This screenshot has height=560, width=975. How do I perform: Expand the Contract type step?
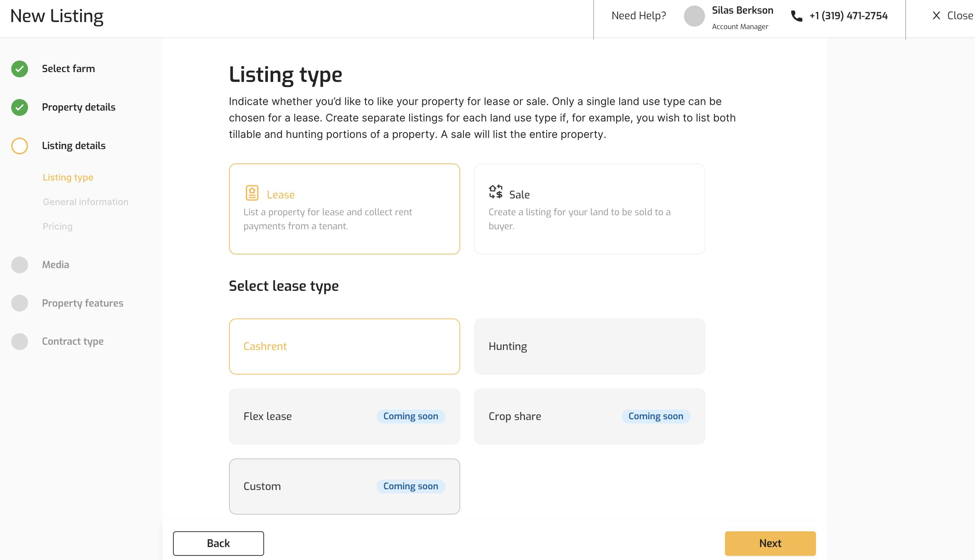point(73,342)
